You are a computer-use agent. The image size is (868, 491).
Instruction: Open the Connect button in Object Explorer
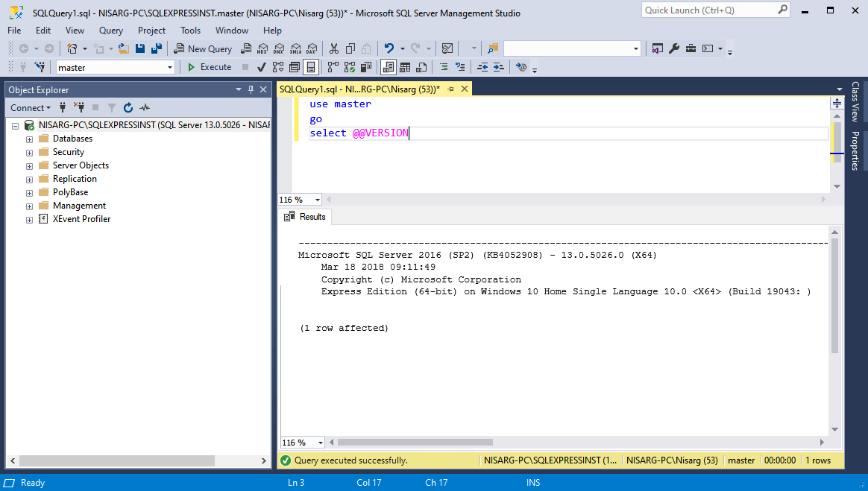click(x=30, y=107)
